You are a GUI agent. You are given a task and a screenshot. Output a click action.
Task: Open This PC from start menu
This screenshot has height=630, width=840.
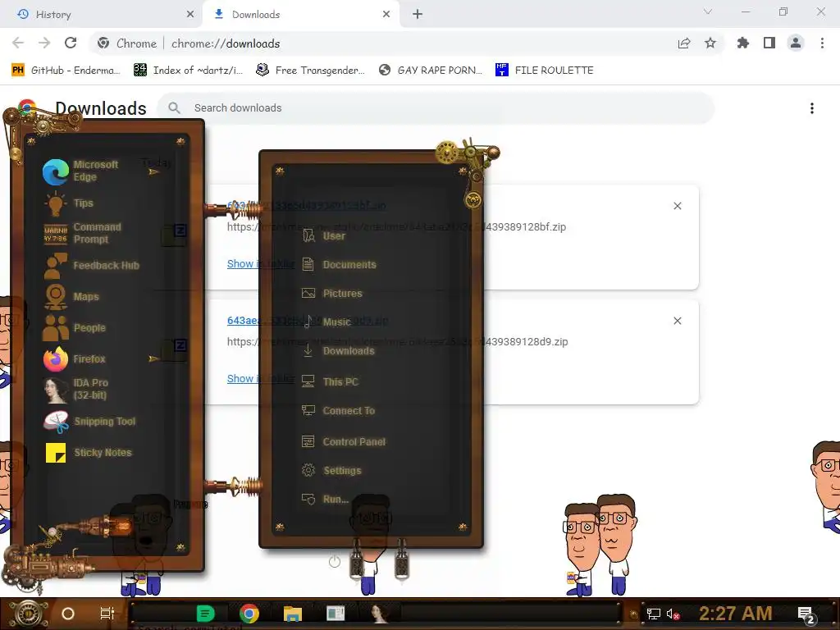330,381
